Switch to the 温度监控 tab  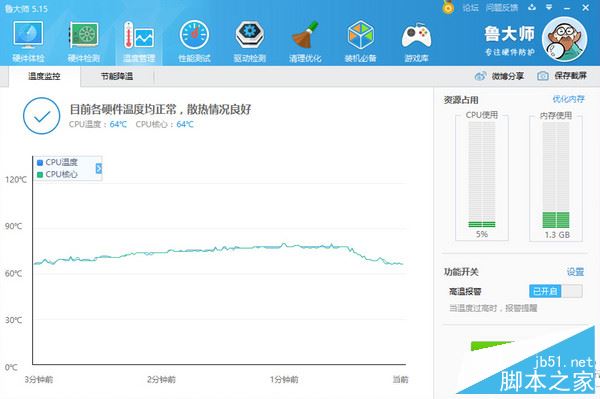(44, 76)
